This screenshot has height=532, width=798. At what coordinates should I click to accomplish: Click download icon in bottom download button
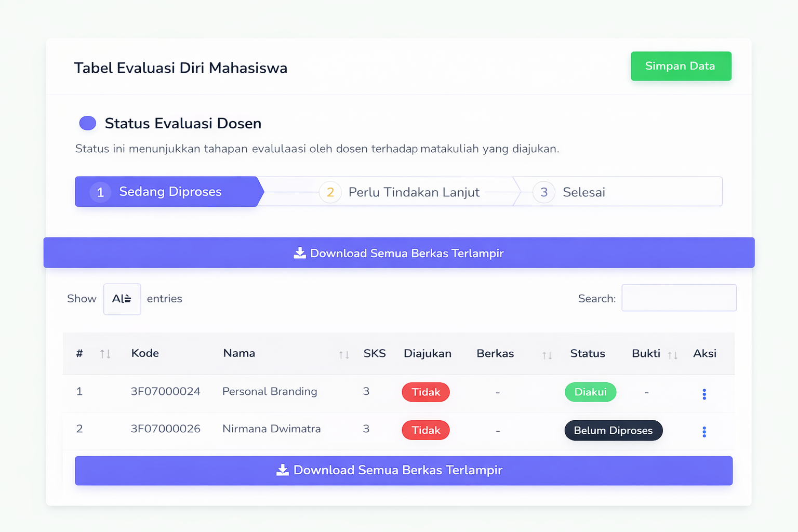pyautogui.click(x=283, y=470)
